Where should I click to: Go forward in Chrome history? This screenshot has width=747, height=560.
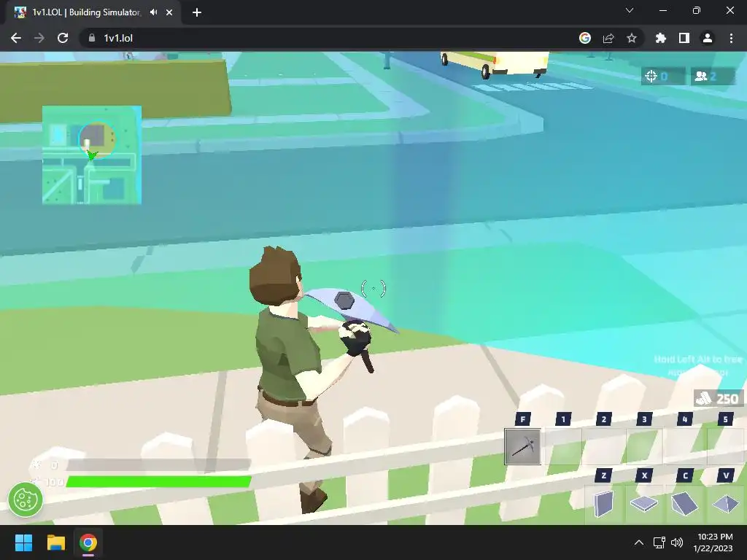[x=39, y=38]
